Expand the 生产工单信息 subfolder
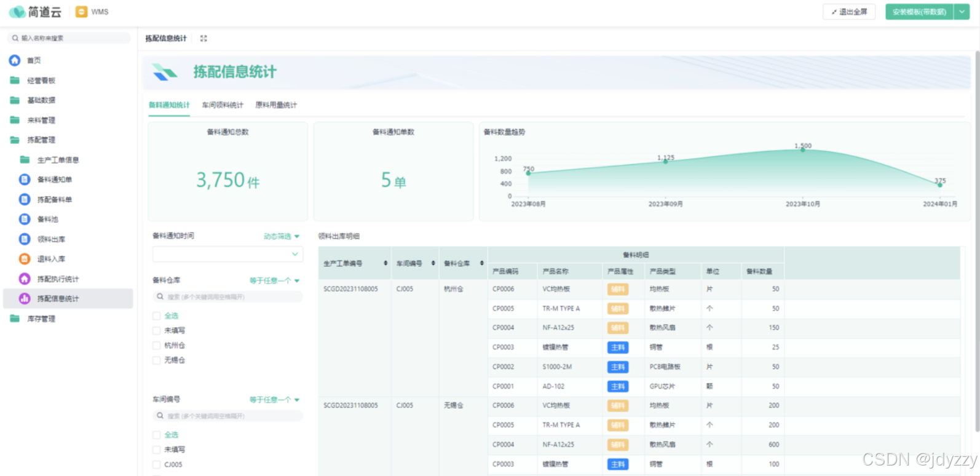The image size is (980, 476). tap(25, 160)
